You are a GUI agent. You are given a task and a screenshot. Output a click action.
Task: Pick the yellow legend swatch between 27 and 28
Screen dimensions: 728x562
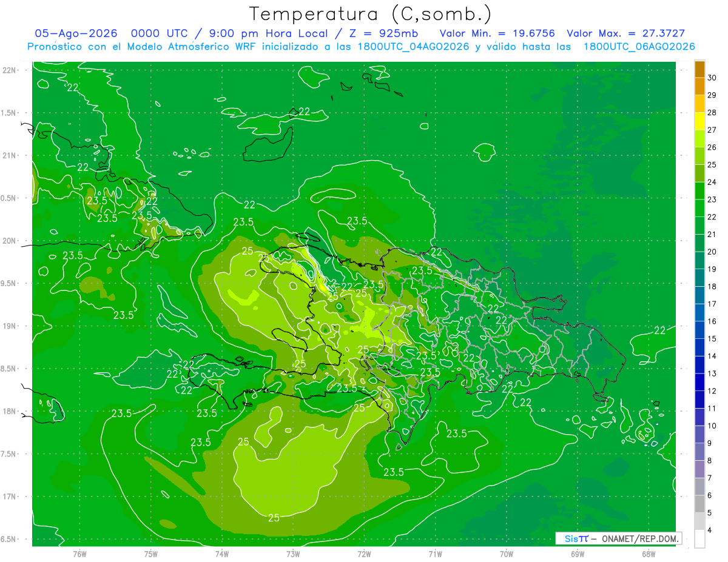click(699, 121)
